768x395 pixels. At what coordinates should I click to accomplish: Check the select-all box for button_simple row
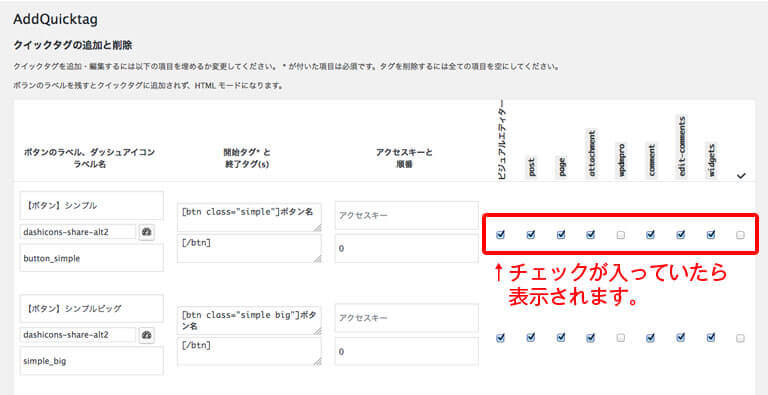click(740, 235)
